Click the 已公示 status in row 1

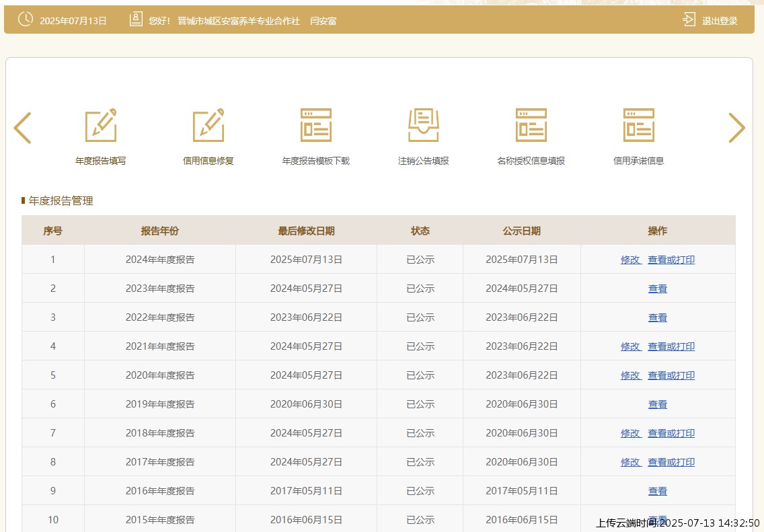pyautogui.click(x=420, y=260)
